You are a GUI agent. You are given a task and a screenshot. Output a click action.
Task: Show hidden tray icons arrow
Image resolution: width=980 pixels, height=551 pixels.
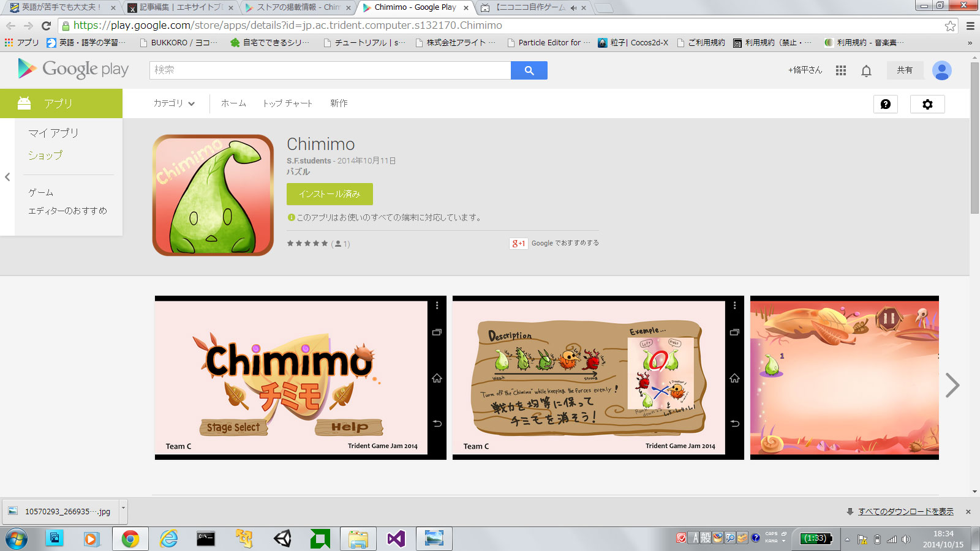(848, 539)
